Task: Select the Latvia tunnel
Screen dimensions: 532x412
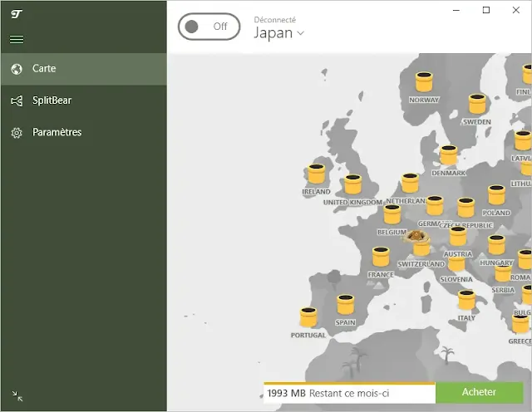Action: coord(523,140)
